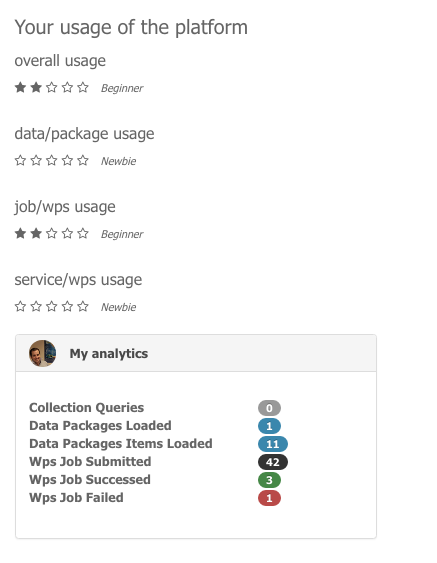Select the third star under data/package usage

(x=52, y=160)
